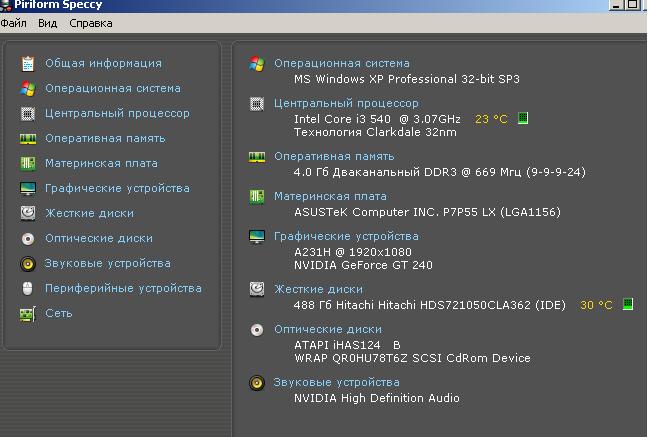The width and height of the screenshot is (648, 437).
Task: Click the 23 °C processor temperature value
Action: coord(491,119)
